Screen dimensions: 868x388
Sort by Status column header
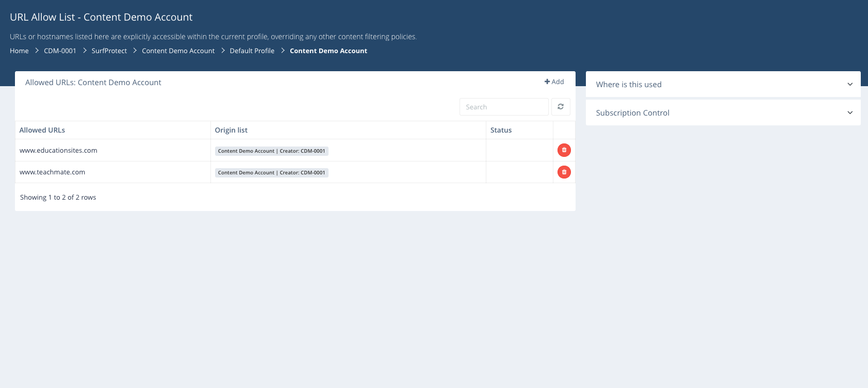coord(501,130)
